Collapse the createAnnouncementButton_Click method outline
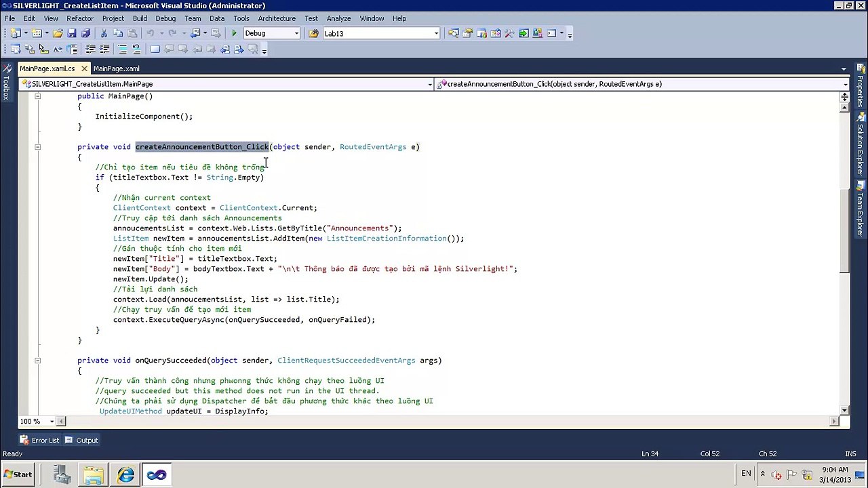 [37, 147]
